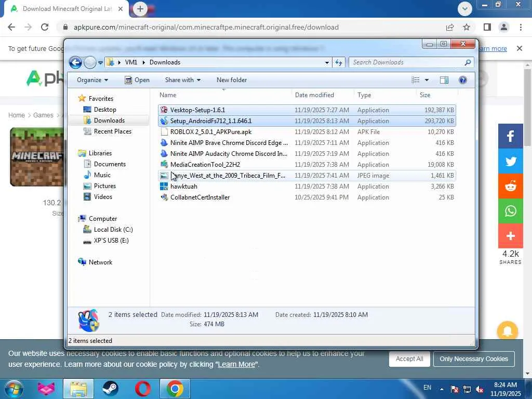The height and width of the screenshot is (399, 532).
Task: Open the Explorer help icon
Action: (463, 80)
